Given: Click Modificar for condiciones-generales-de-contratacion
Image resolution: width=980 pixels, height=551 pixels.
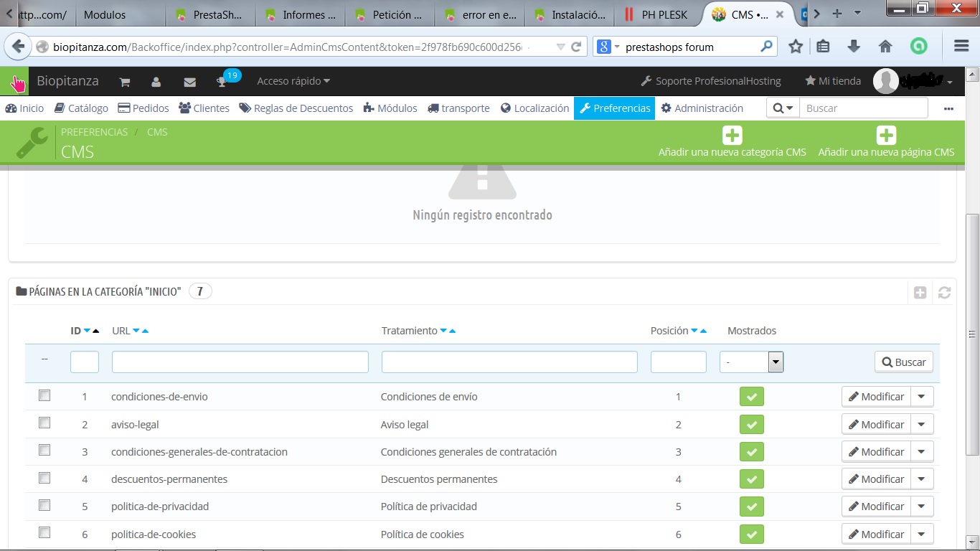Looking at the screenshot, I should [876, 452].
